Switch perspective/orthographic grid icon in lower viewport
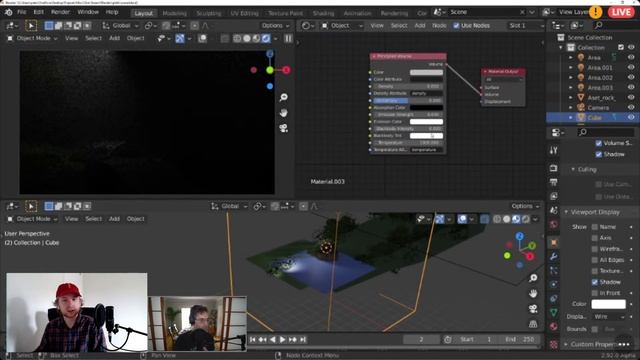Screen dimensions: 640x360 point(533,324)
